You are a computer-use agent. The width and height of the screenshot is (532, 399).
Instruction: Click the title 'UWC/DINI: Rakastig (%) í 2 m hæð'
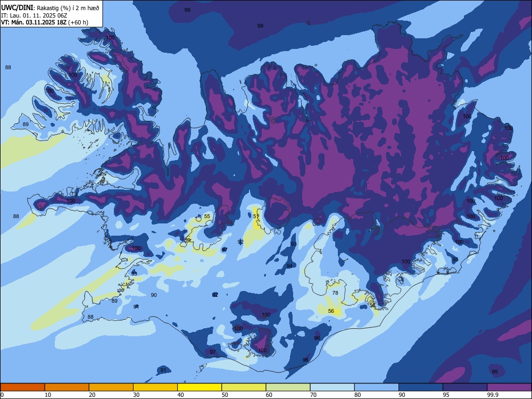tap(50, 8)
